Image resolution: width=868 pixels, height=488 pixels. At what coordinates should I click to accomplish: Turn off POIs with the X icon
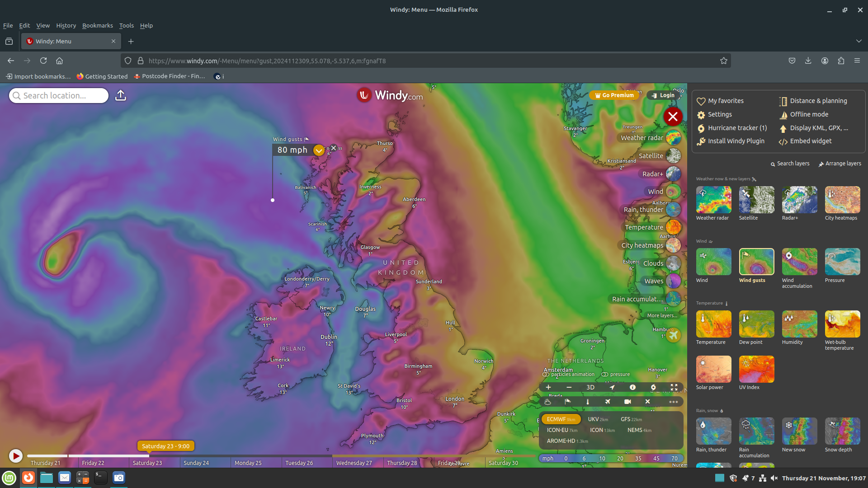coord(647,402)
